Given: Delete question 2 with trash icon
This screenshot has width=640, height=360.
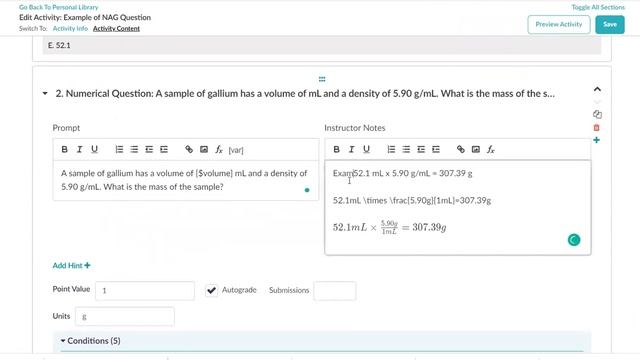Looking at the screenshot, I should [x=596, y=128].
